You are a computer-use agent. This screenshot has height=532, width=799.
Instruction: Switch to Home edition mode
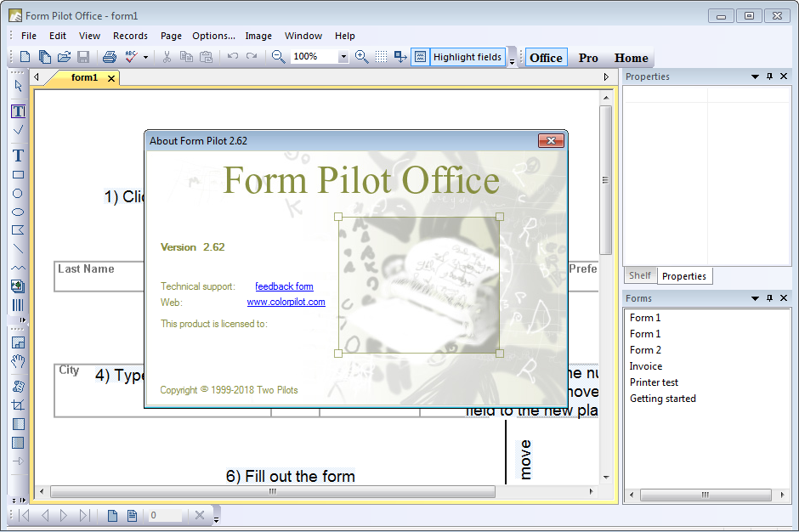[631, 58]
